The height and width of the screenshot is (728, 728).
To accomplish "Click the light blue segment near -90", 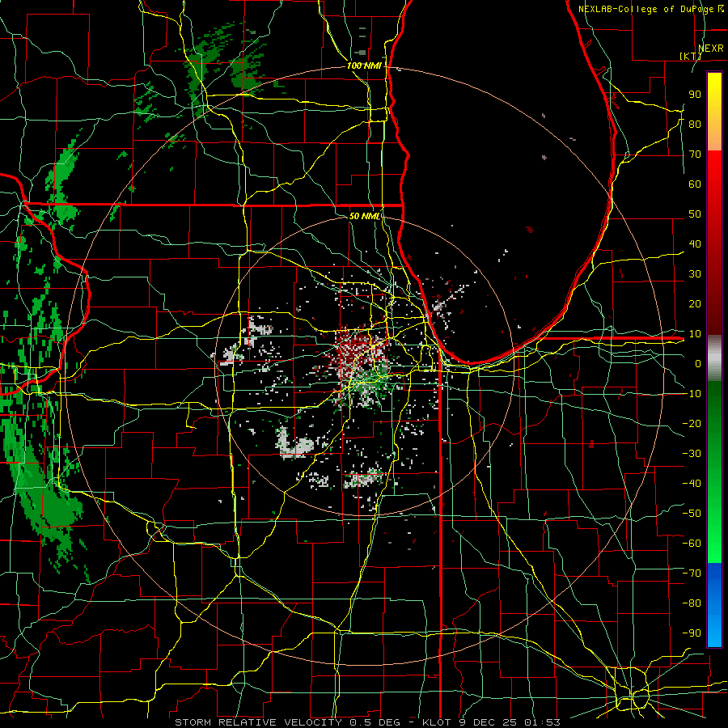I will point(714,632).
